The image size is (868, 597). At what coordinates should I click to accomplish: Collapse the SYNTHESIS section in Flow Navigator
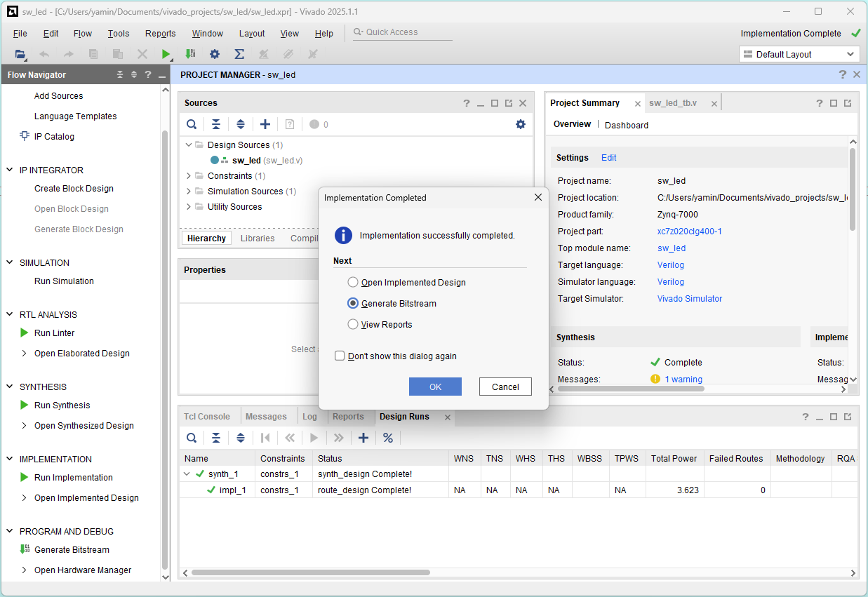click(x=10, y=387)
